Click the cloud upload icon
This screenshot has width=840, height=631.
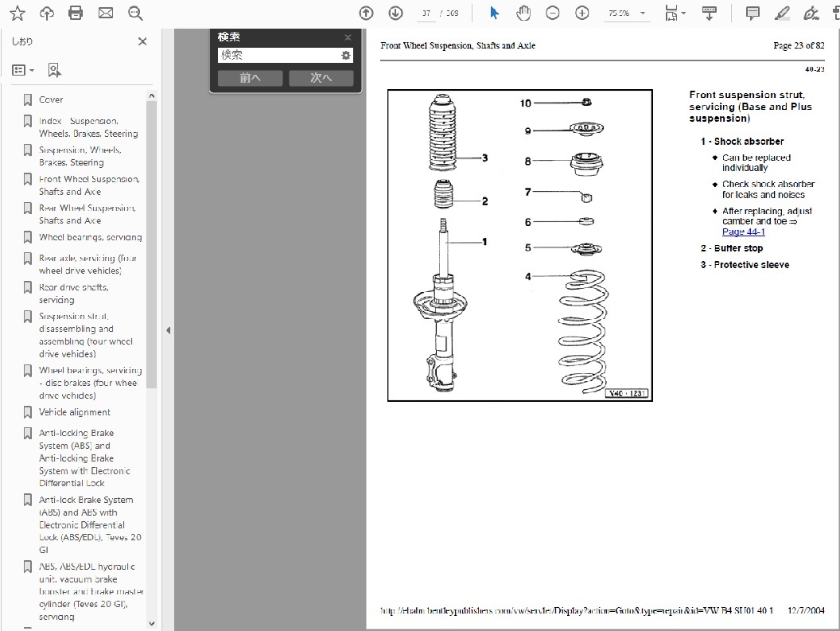(x=47, y=13)
